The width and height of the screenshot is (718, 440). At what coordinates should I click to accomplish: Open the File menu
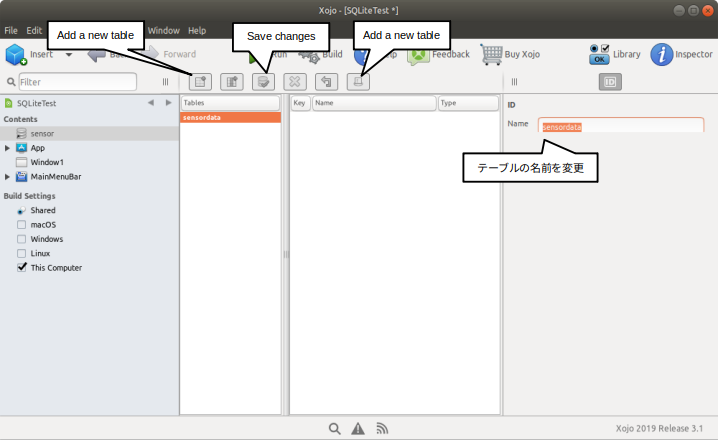(11, 31)
